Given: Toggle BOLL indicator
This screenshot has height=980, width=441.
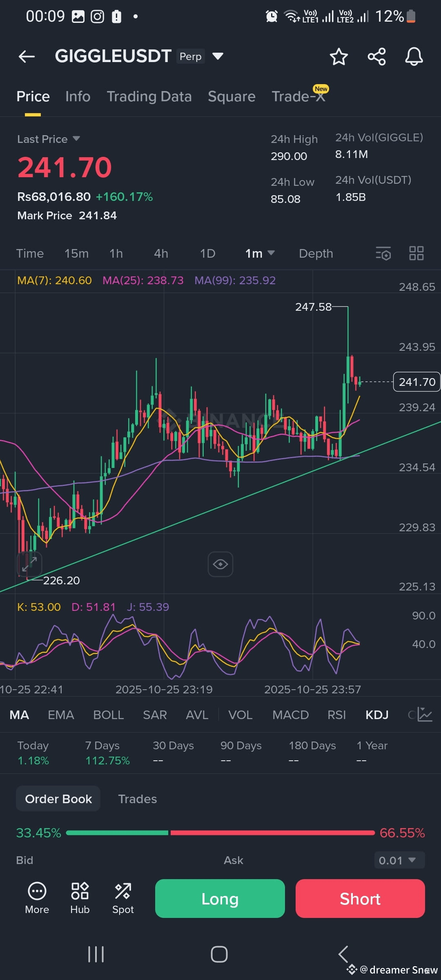Looking at the screenshot, I should [x=108, y=715].
